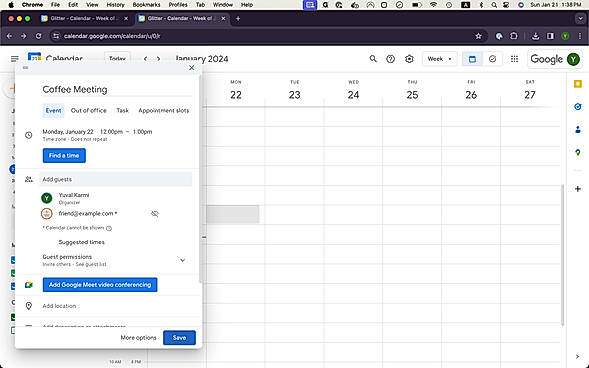Select the Appointment slots tab
This screenshot has width=589, height=368.
[164, 110]
